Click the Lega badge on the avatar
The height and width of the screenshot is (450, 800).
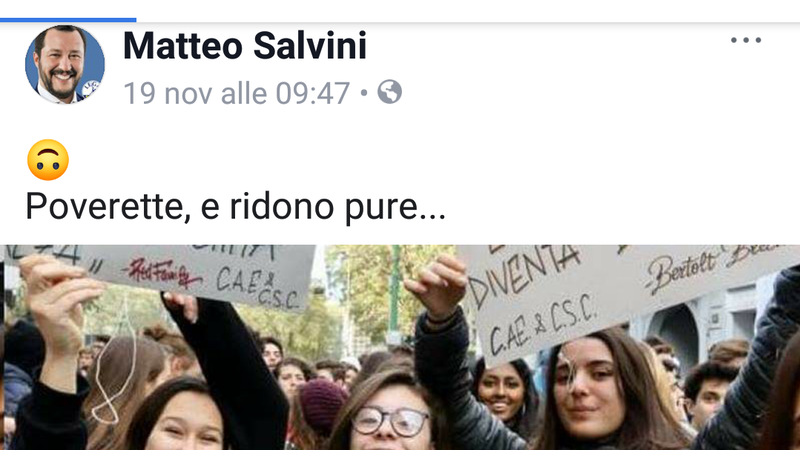[92, 88]
